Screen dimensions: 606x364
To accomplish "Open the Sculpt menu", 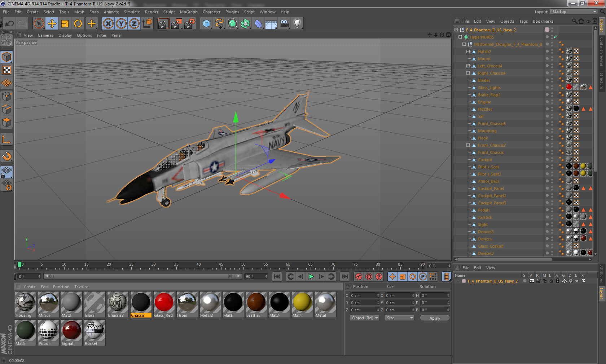I will (169, 12).
